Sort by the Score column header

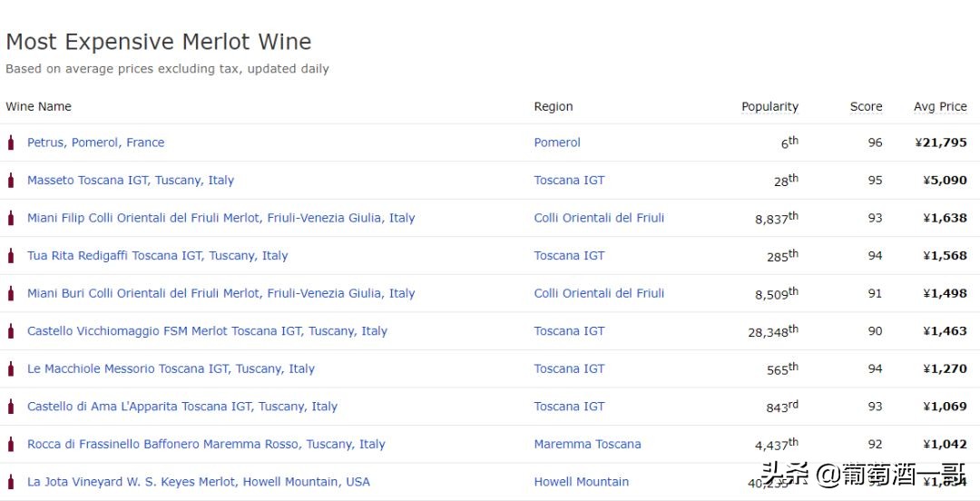pos(866,106)
